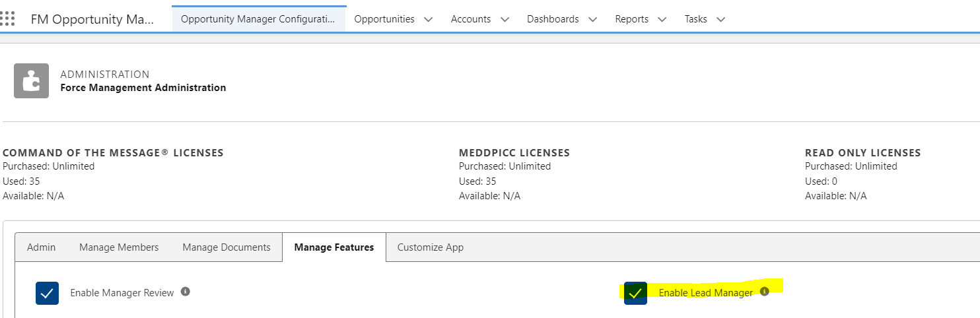The width and height of the screenshot is (980, 318).
Task: Uncheck the Enable Manager Review checkbox
Action: coord(47,293)
